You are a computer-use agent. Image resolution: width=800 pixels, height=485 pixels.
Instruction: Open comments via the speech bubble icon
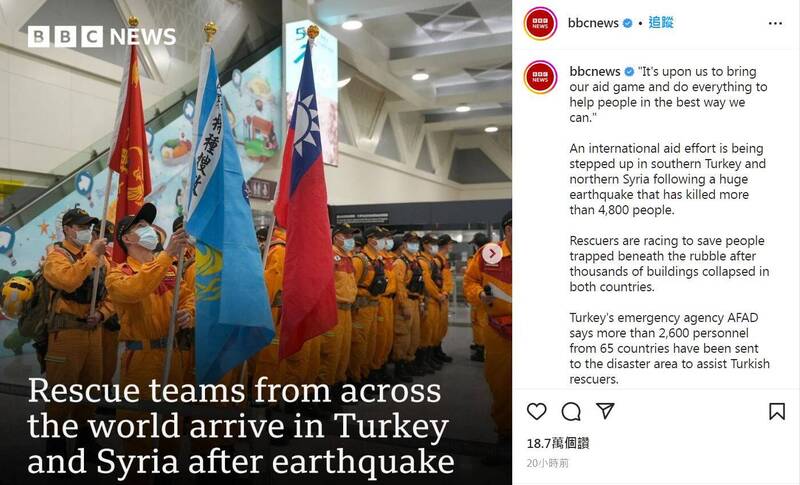(x=571, y=411)
